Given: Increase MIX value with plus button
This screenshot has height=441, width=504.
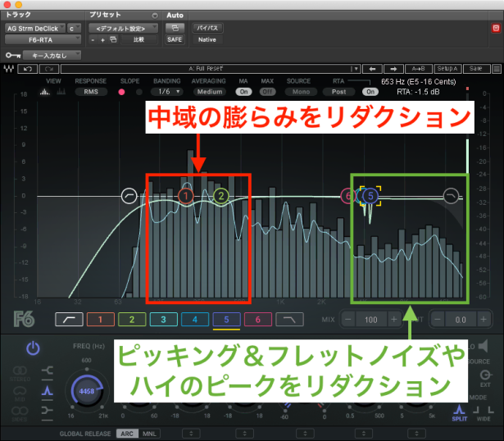Looking at the screenshot, I should point(394,320).
